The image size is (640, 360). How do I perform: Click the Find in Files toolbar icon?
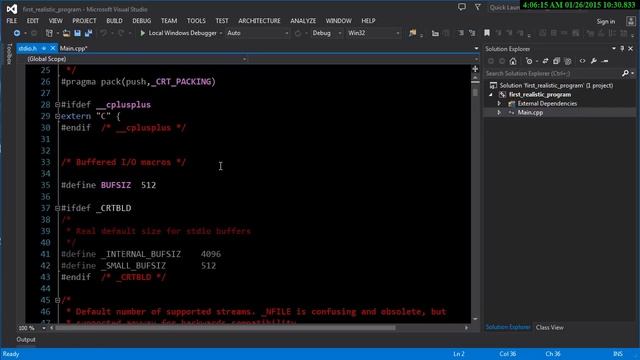[x=412, y=33]
